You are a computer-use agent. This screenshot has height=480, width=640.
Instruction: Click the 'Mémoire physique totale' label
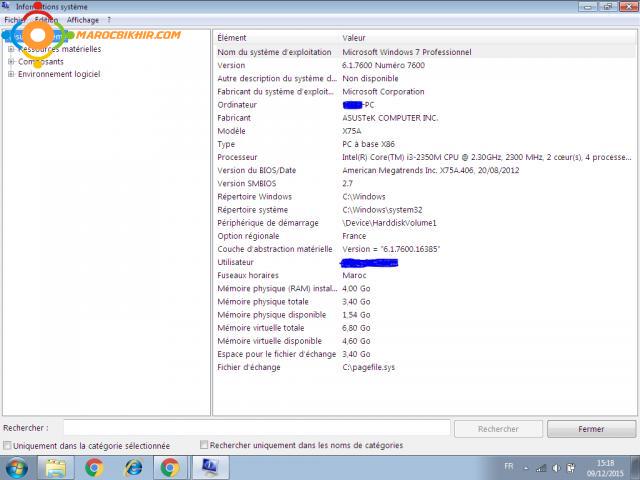pos(263,302)
